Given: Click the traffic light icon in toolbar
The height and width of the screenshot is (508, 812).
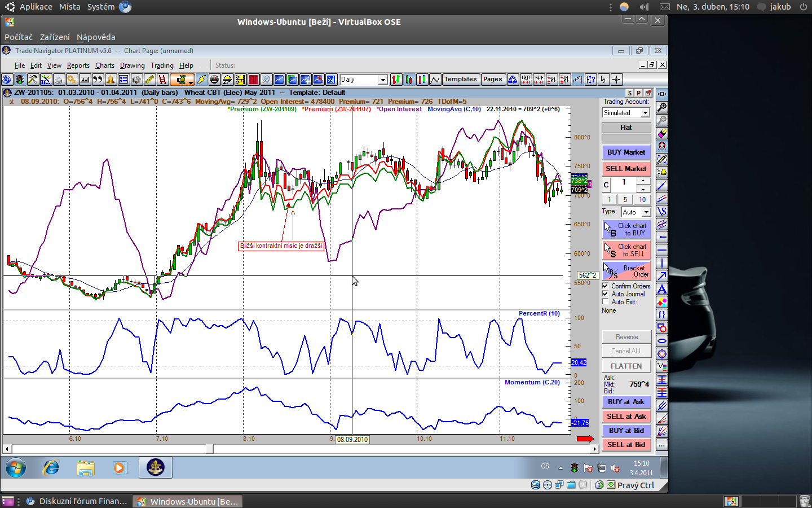Looking at the screenshot, I should (x=20, y=80).
